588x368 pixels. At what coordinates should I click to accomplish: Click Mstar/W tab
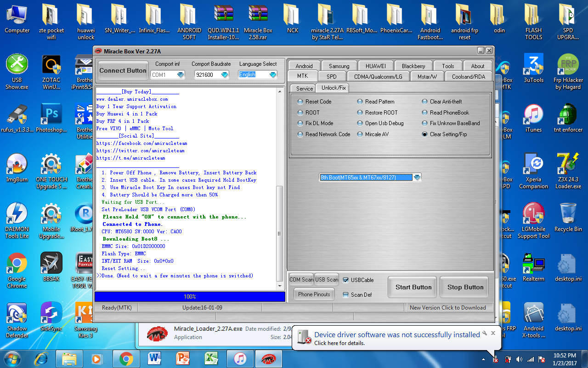click(x=427, y=76)
